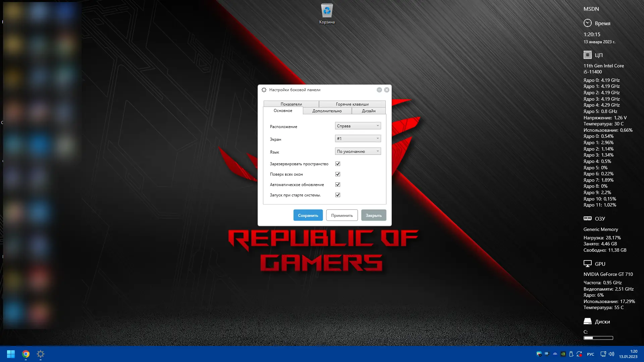Viewport: 644px width, 362px height.
Task: Click the GPU monitor icon in sidebar
Action: point(587,264)
